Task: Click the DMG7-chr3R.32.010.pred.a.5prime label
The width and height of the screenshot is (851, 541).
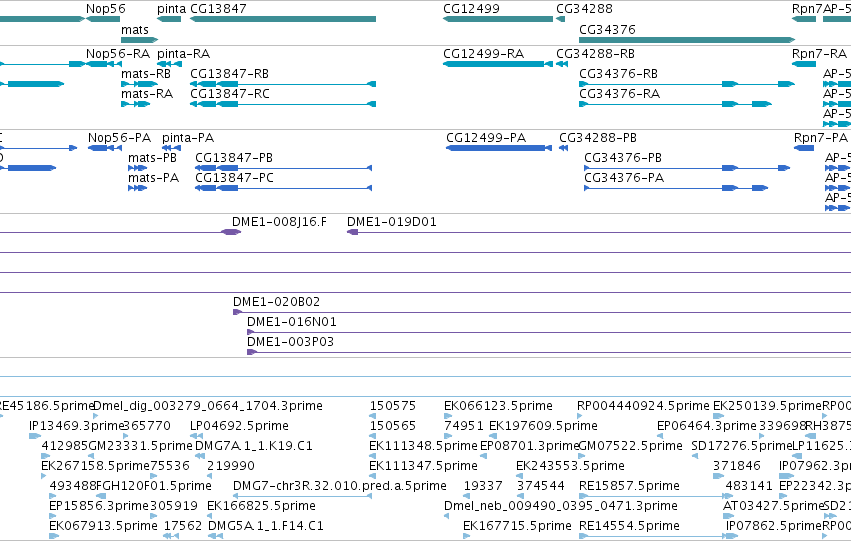Action: pos(339,486)
